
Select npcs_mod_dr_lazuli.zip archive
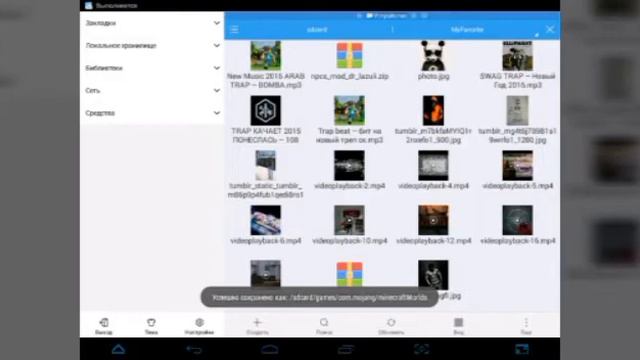pyautogui.click(x=349, y=61)
